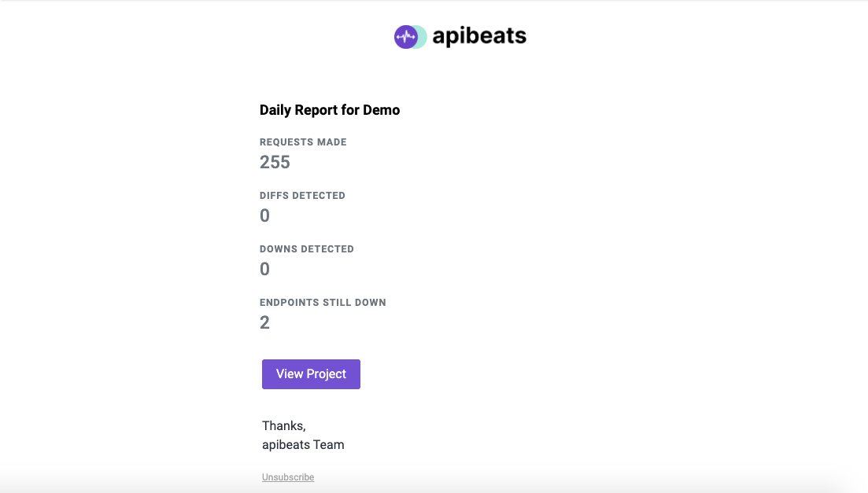Select the ENDPOINTS STILL DOWN label
Image resolution: width=868 pixels, height=493 pixels.
(x=323, y=303)
